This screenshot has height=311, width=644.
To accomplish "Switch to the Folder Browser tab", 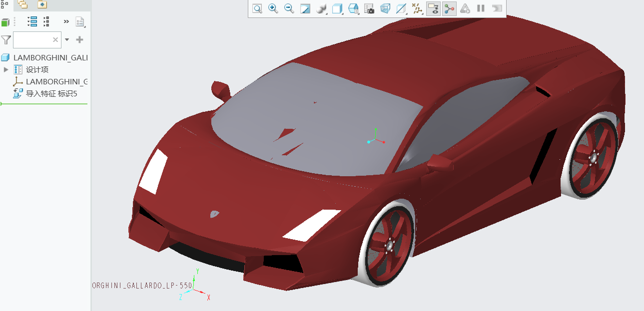I will point(23,4).
